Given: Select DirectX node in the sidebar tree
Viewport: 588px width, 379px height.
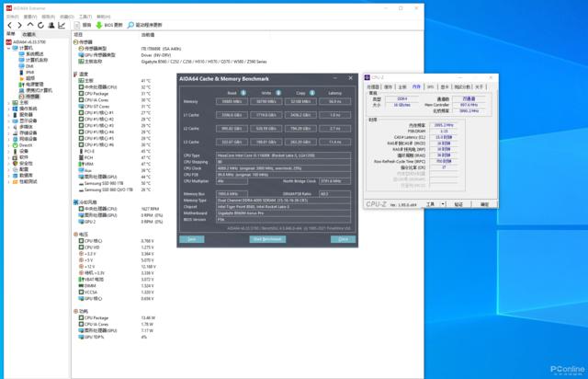Looking at the screenshot, I should click(x=25, y=144).
